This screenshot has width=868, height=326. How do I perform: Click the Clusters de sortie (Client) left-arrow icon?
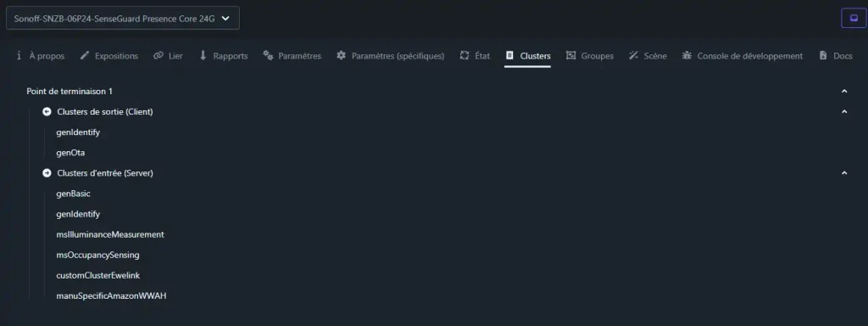pos(47,111)
